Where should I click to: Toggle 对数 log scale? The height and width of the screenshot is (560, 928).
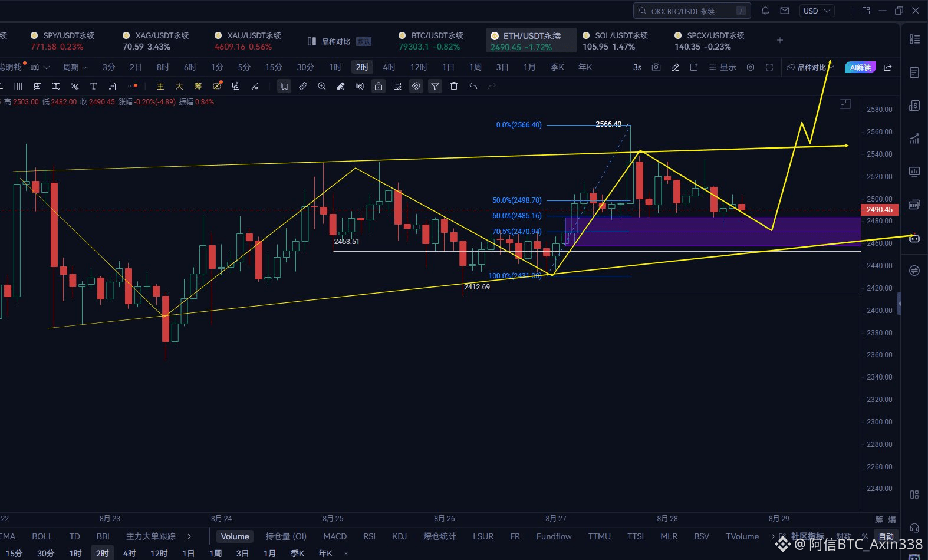(844, 536)
